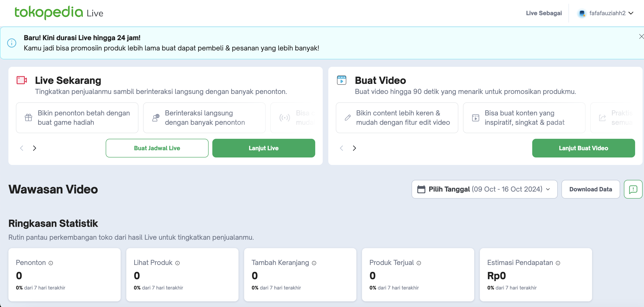Viewport: 644px width, 307px height.
Task: Click the feedback speech bubble icon
Action: [x=633, y=189]
